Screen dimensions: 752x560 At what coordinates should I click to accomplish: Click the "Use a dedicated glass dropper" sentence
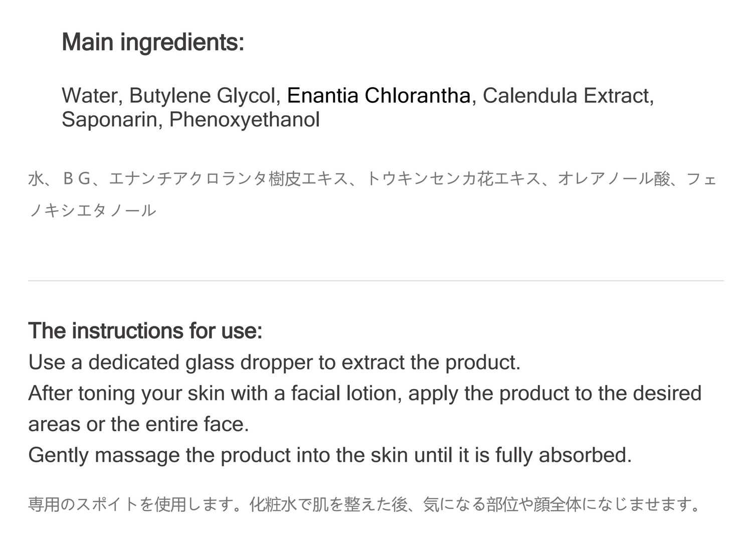[x=274, y=362]
